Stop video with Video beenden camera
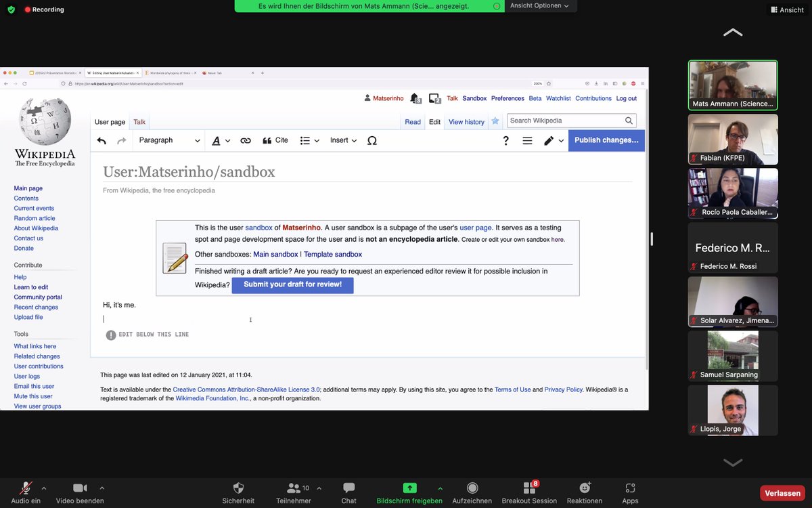812x508 pixels. point(80,492)
